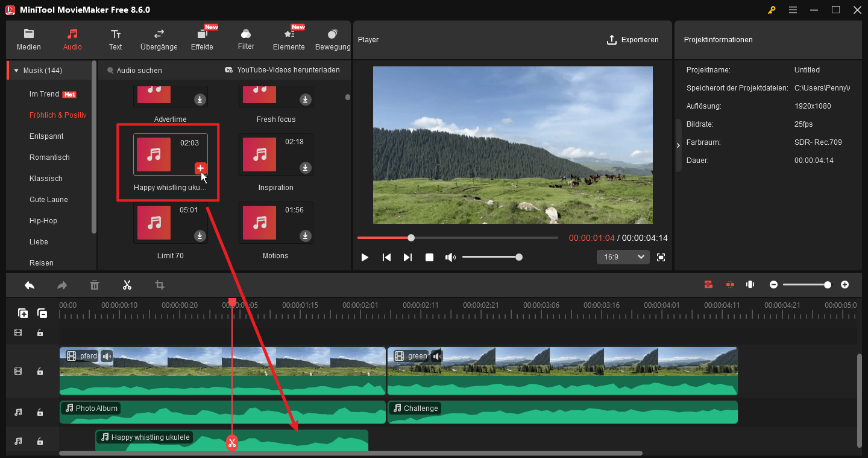Switch to the Medien tab
The image size is (868, 458).
(x=28, y=39)
